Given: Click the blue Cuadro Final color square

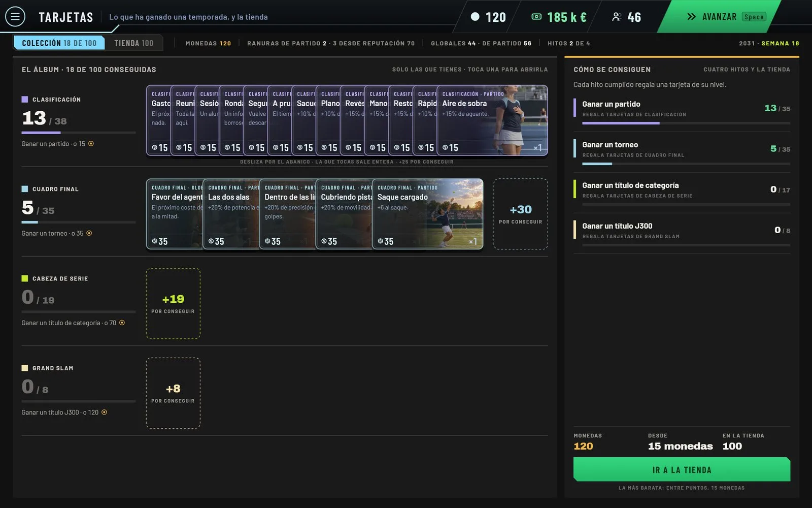Looking at the screenshot, I should tap(25, 189).
